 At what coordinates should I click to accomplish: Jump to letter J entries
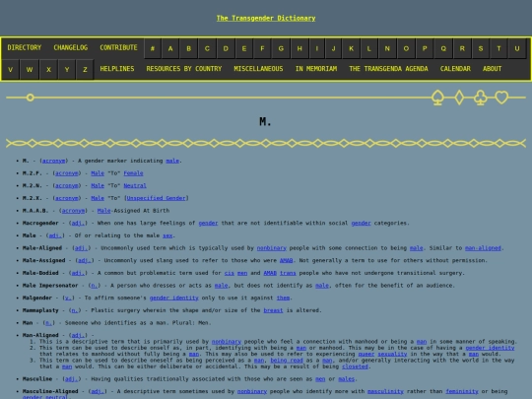[334, 48]
